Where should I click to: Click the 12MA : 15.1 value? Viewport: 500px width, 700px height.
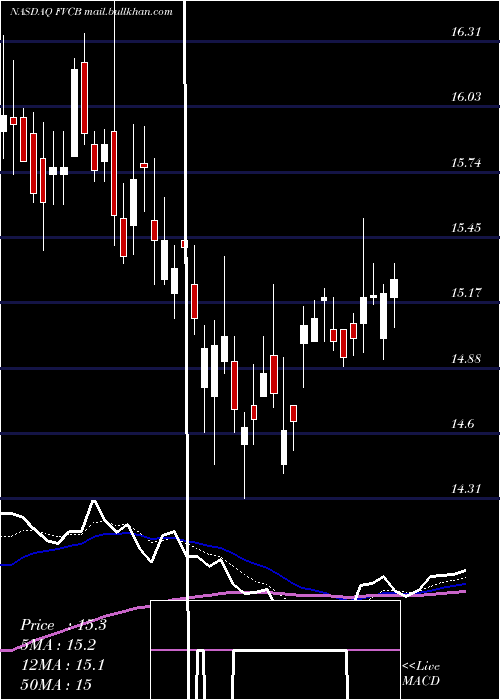pos(62,665)
